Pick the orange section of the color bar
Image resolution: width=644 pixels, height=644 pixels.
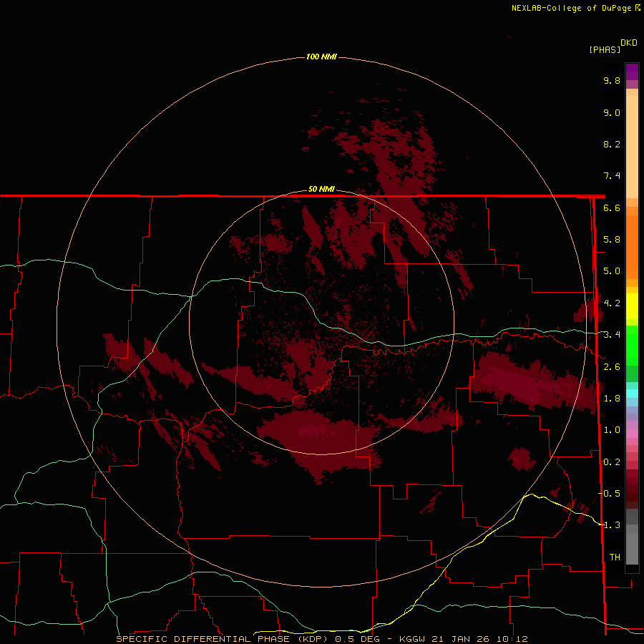[632, 248]
